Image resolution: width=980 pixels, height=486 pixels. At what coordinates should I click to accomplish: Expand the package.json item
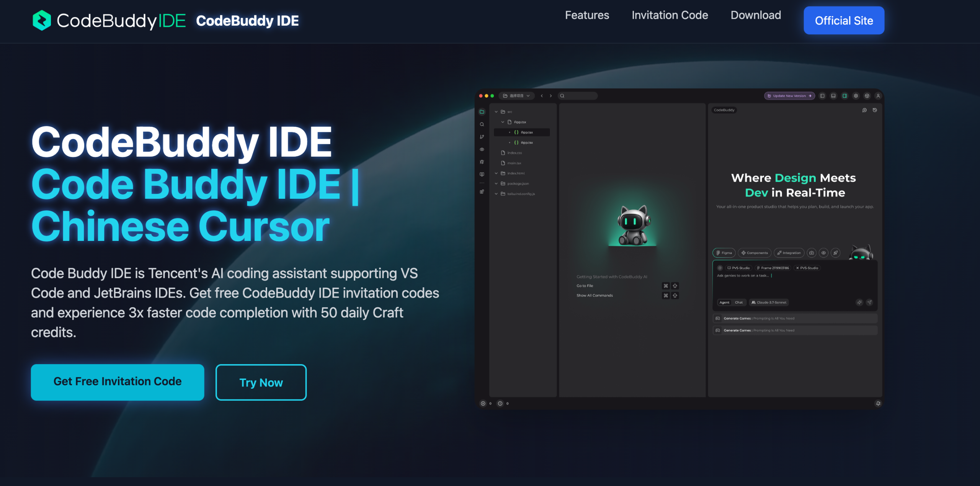tap(496, 183)
